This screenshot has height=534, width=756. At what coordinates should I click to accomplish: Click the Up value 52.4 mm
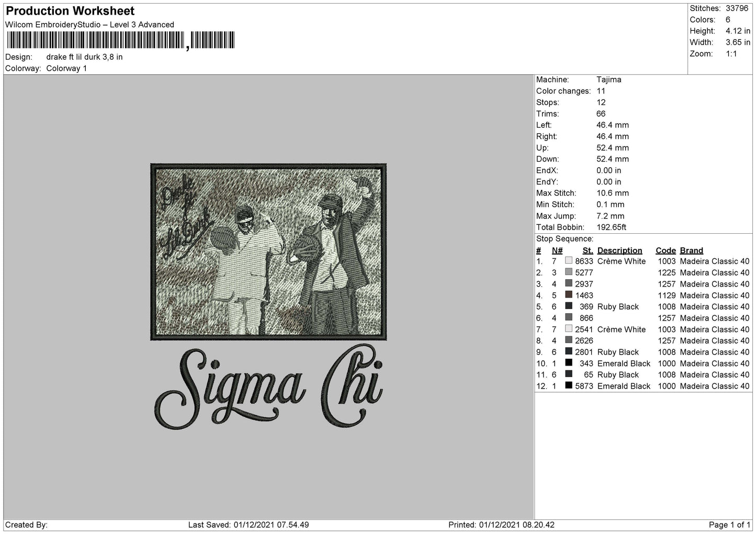coord(613,147)
